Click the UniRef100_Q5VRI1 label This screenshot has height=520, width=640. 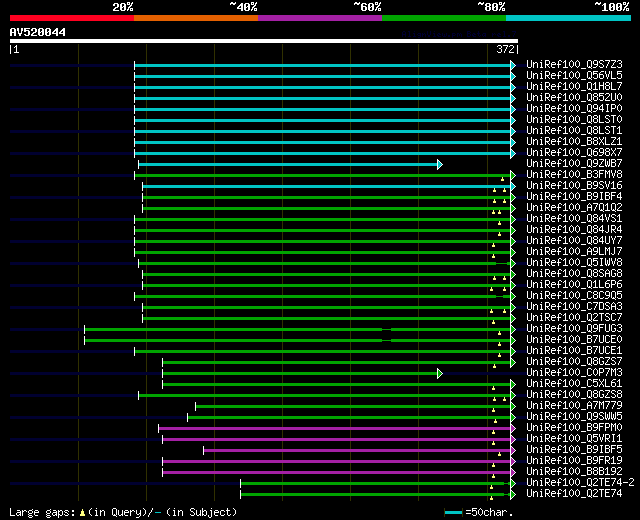574,439
